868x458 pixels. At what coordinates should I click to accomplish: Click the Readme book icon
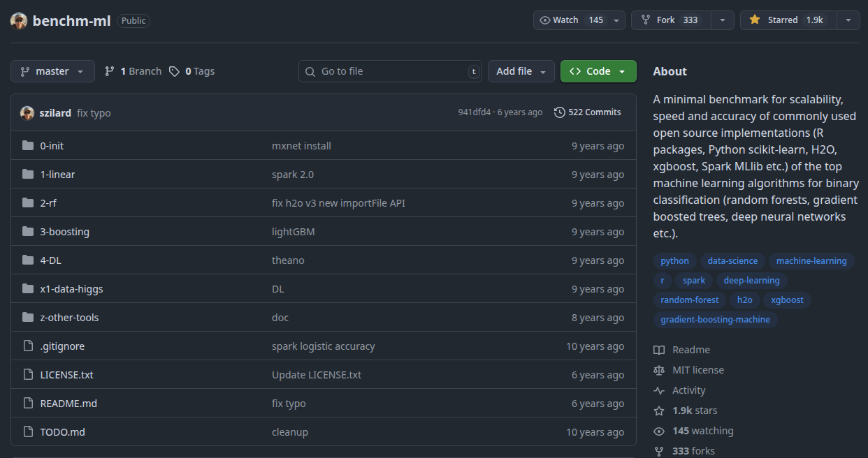click(658, 350)
